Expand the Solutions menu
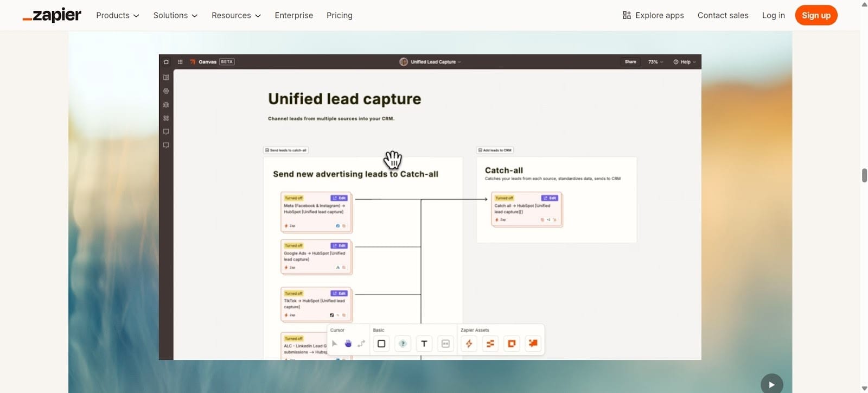The height and width of the screenshot is (393, 868). pyautogui.click(x=175, y=15)
